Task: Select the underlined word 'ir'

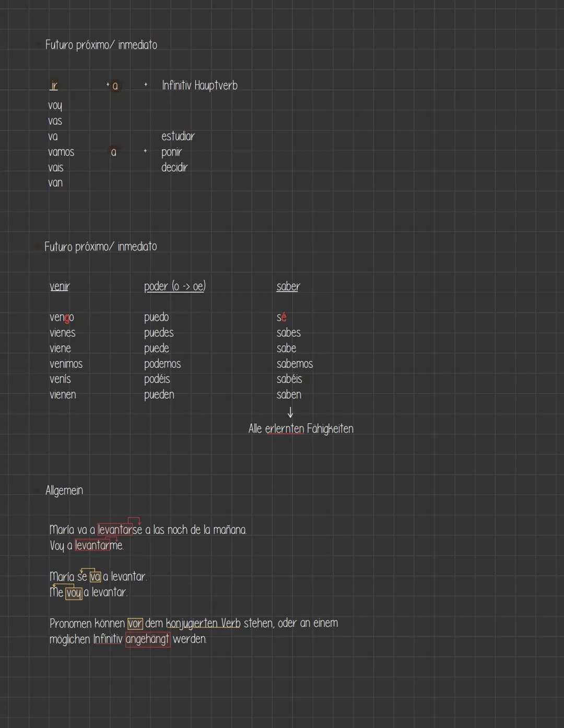Action: coord(54,86)
